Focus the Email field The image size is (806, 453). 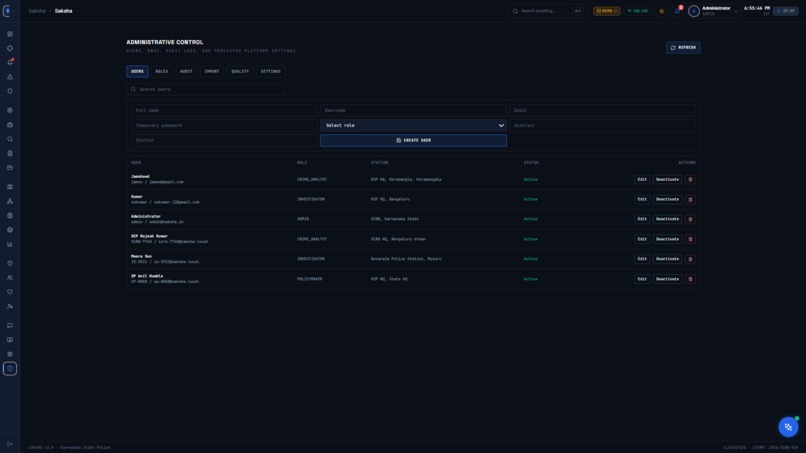click(x=602, y=111)
